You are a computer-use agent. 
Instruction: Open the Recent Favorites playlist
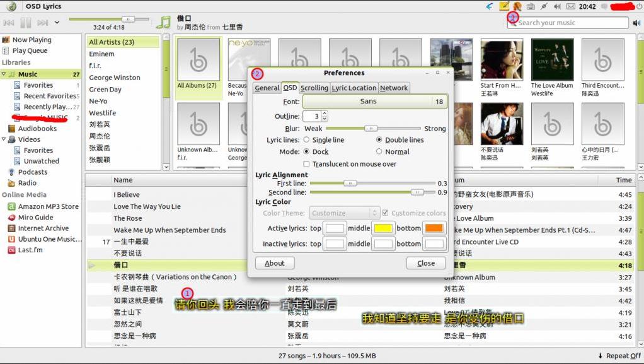point(50,96)
